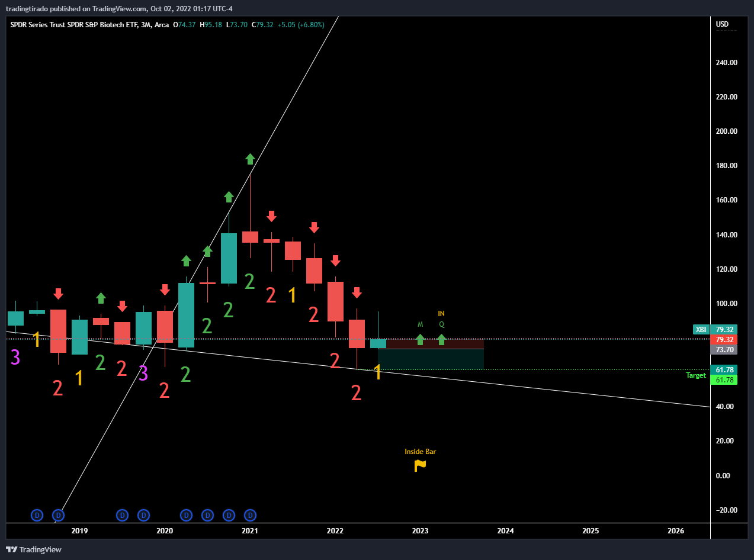
Task: Click the yellow Inside Bar flag icon
Action: (x=420, y=466)
